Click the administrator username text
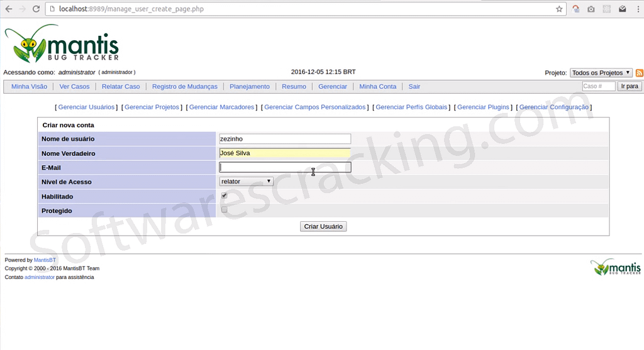Viewport: 644px width, 350px height. (76, 72)
